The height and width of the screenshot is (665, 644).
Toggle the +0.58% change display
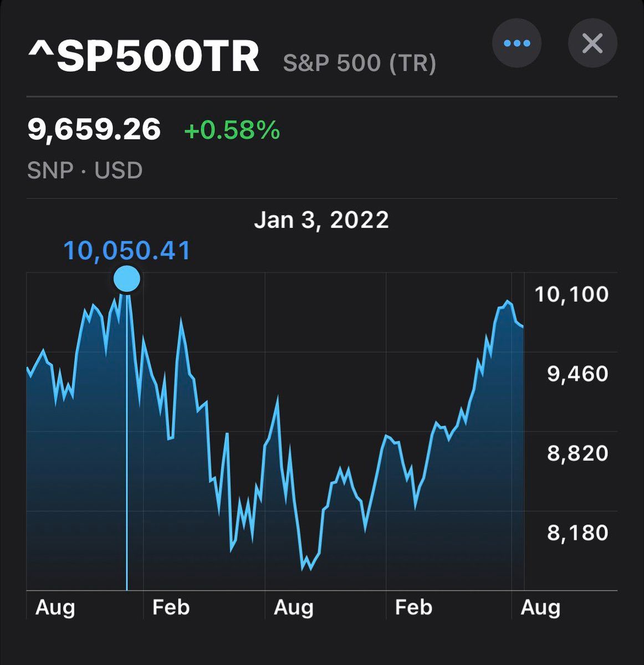tap(232, 131)
